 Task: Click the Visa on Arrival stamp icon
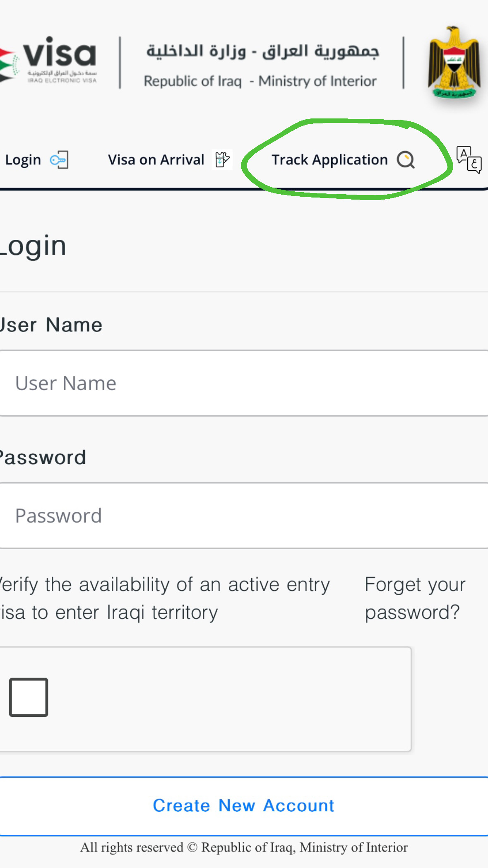(222, 159)
